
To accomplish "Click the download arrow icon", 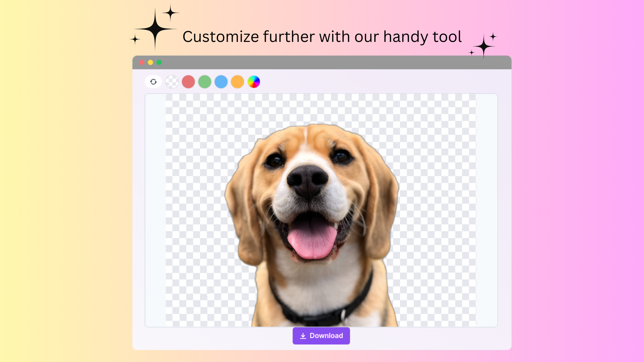I will 303,336.
